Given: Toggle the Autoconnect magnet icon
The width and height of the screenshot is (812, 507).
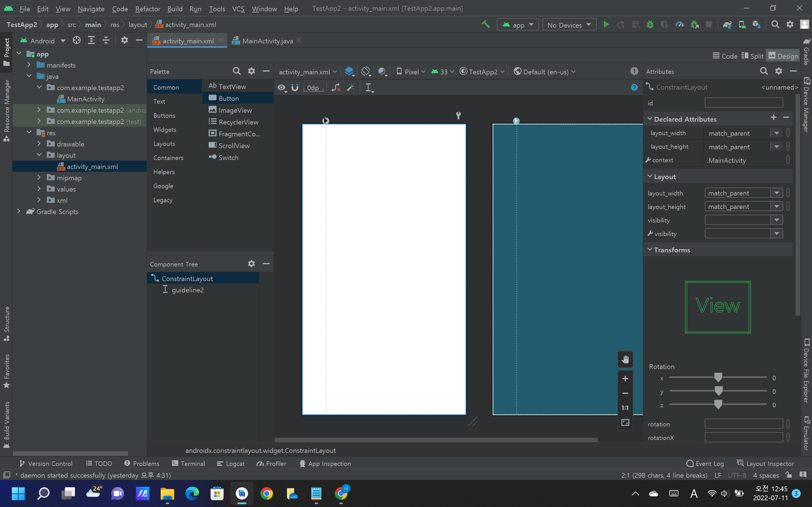Looking at the screenshot, I should (x=295, y=88).
